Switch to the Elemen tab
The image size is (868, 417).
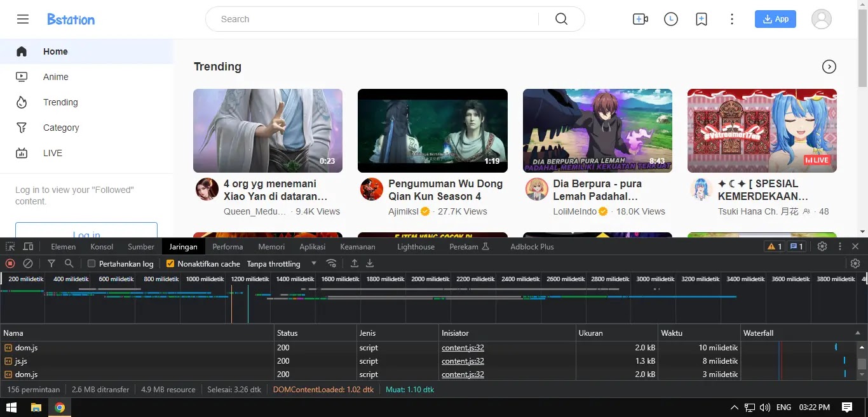click(x=64, y=246)
